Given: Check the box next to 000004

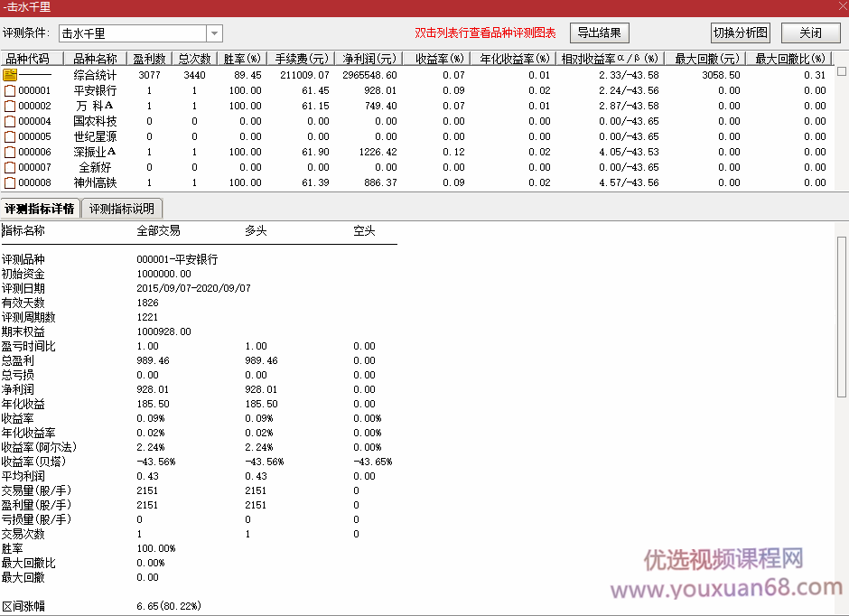Looking at the screenshot, I should click(x=9, y=121).
